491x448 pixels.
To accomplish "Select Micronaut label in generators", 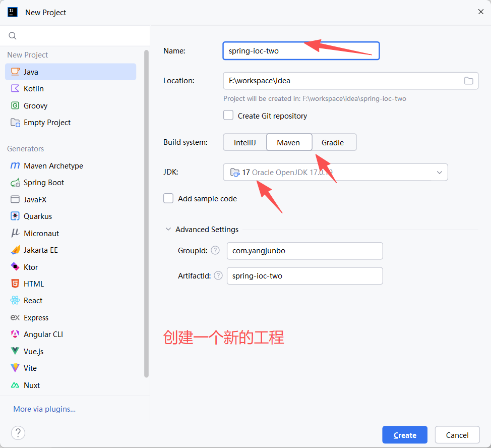I will pyautogui.click(x=41, y=234).
